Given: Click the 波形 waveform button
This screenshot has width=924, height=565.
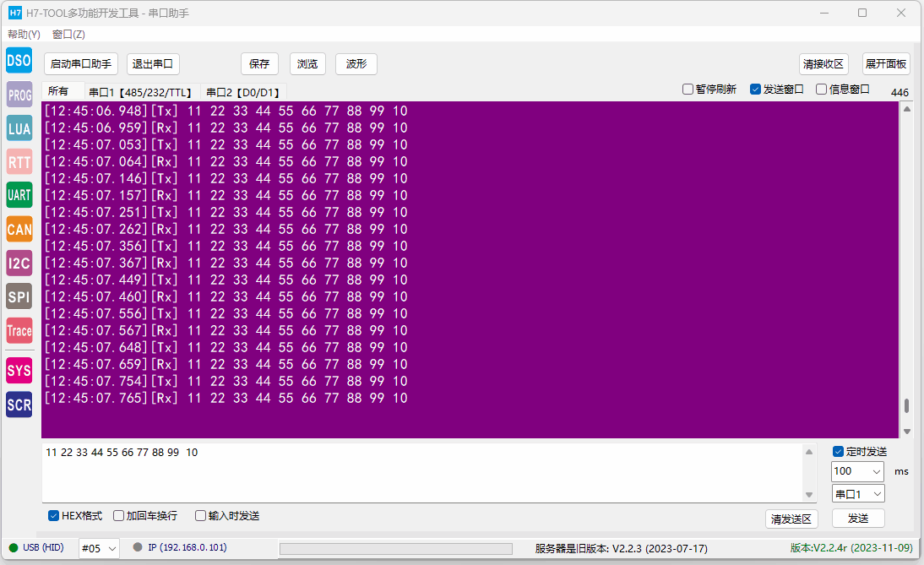Looking at the screenshot, I should pos(356,63).
